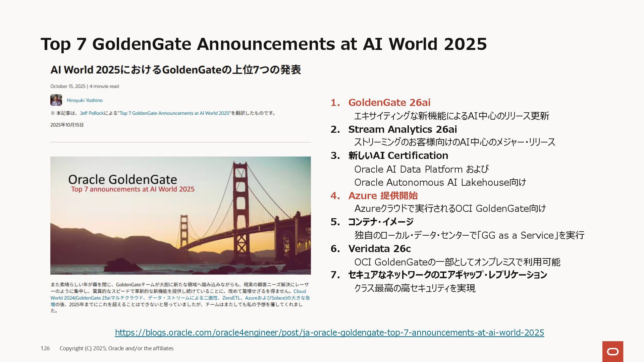
Task: Select the Veridata 26c heading
Action: point(379,249)
